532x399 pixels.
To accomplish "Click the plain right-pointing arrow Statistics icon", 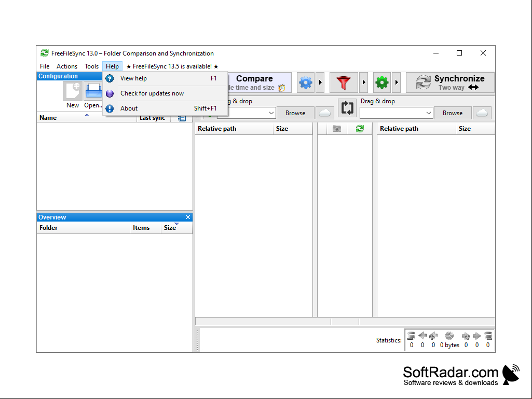I will pos(476,336).
